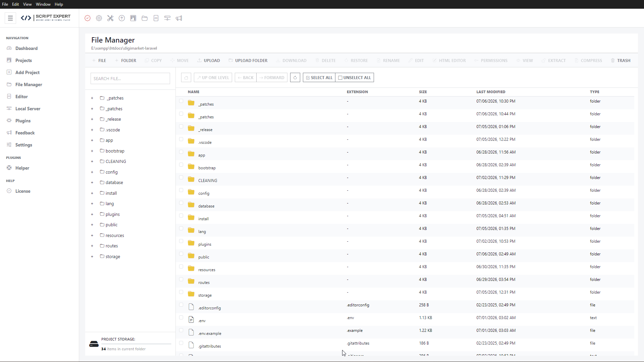
Task: Open the File menu in the menu bar
Action: 5,4
